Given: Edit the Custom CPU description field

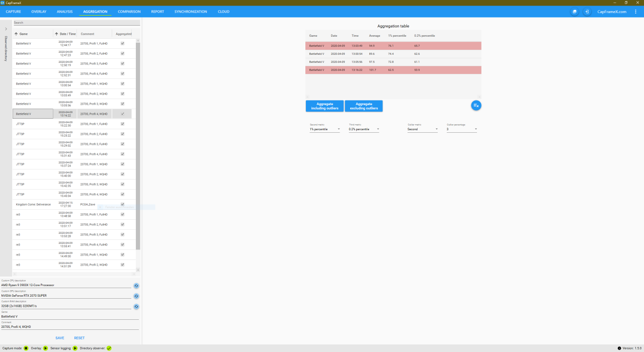Looking at the screenshot, I should coord(66,285).
